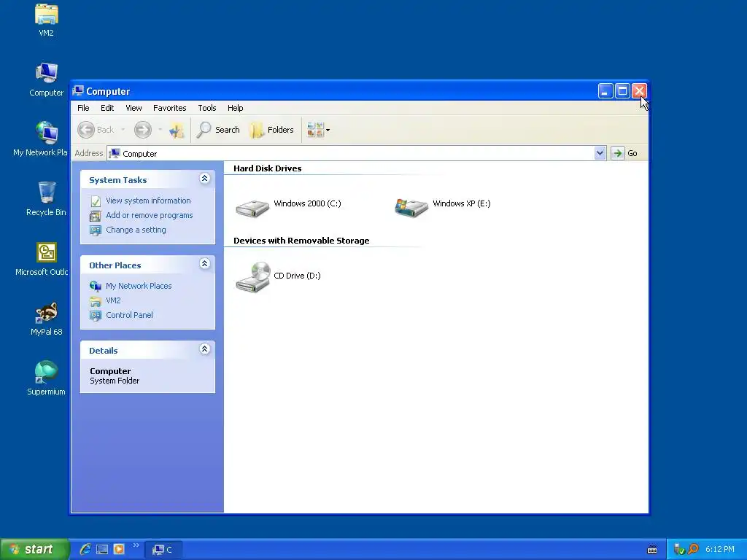Click the Start button

pos(34,549)
